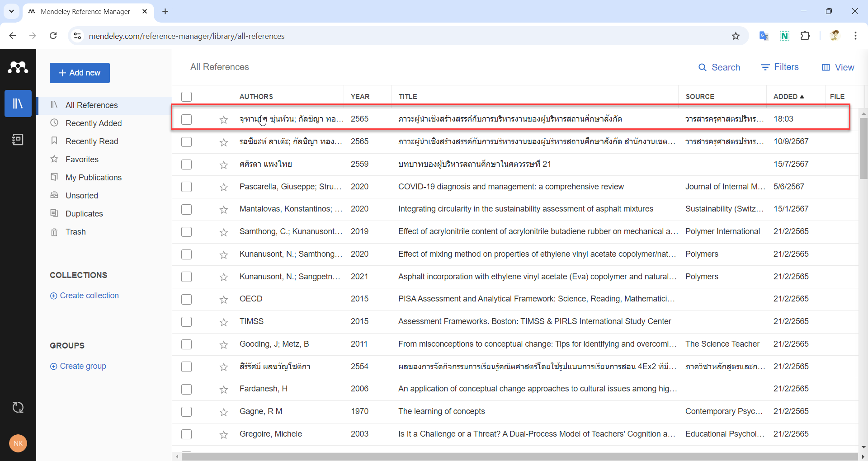Sort by the FILE column header

[837, 96]
